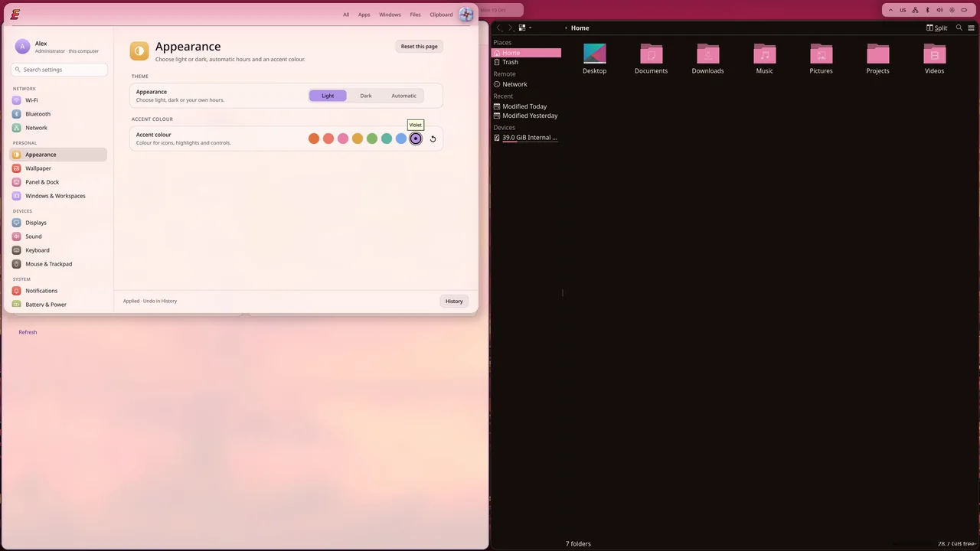Open Keyboard settings
Screen dimensions: 980x551
[58, 250]
